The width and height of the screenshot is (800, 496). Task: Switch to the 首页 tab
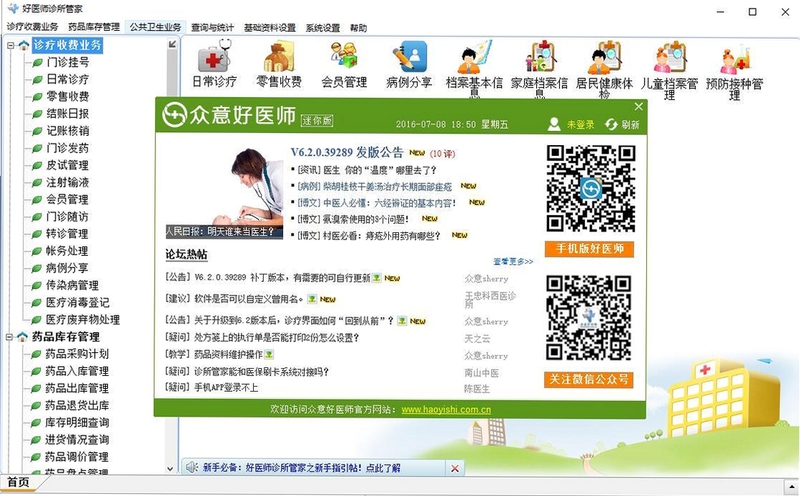pos(18,482)
